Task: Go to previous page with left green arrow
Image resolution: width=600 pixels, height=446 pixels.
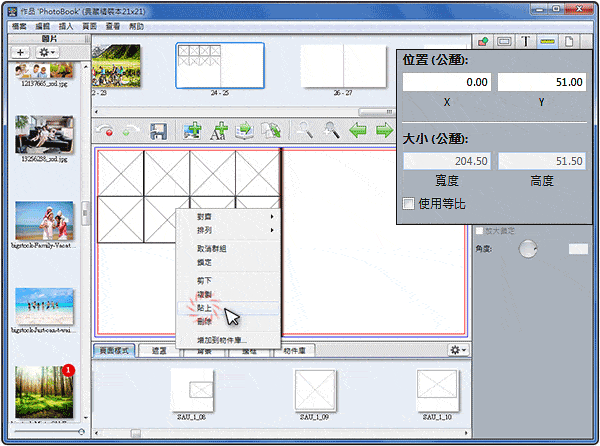Action: [356, 130]
